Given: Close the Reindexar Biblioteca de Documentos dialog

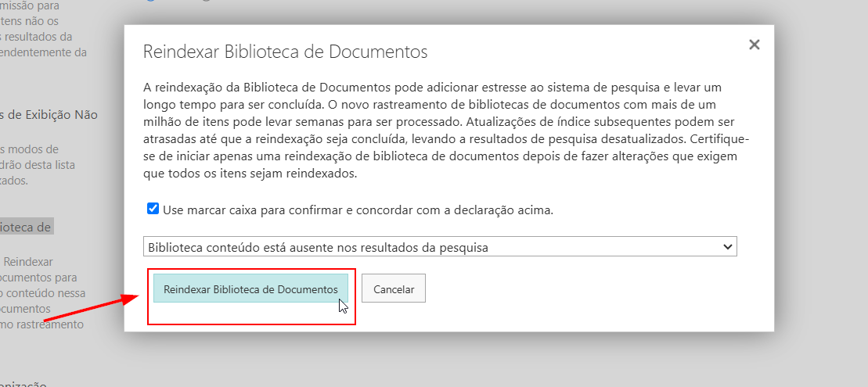Looking at the screenshot, I should point(754,45).
